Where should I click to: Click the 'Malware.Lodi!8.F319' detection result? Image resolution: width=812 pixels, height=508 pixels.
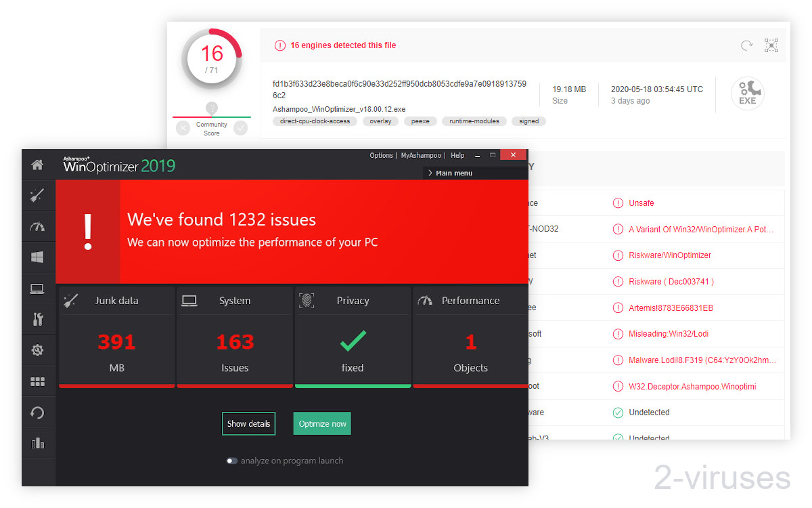702,360
